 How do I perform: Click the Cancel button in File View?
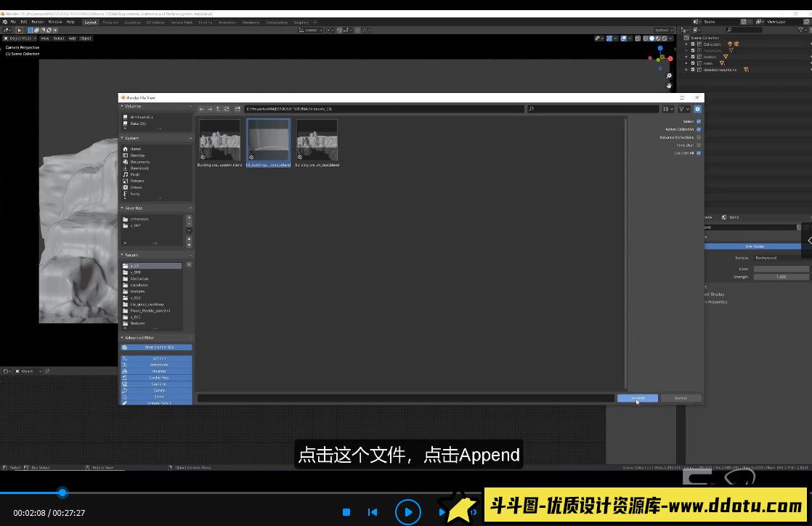(681, 398)
